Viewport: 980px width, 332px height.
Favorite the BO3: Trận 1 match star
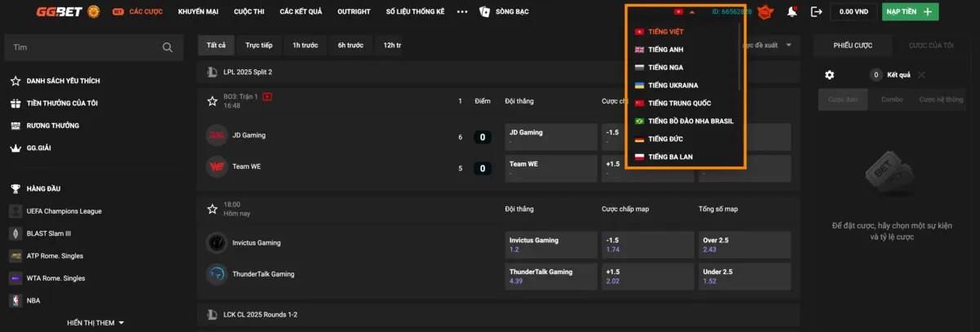point(212,101)
